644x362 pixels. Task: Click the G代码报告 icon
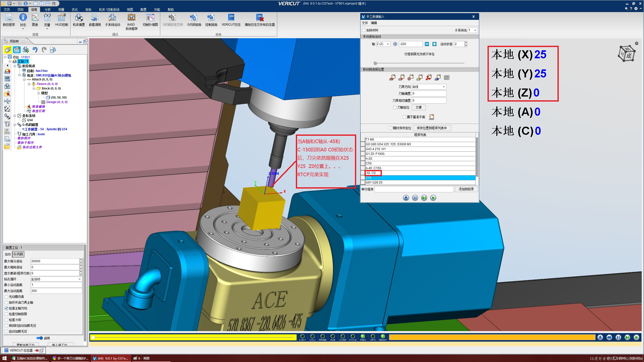pyautogui.click(x=194, y=18)
